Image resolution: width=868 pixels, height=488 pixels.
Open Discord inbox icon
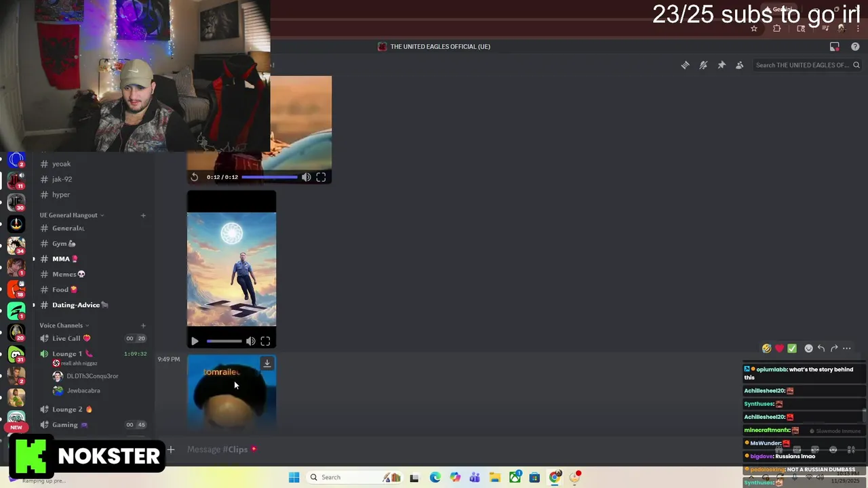tap(835, 47)
